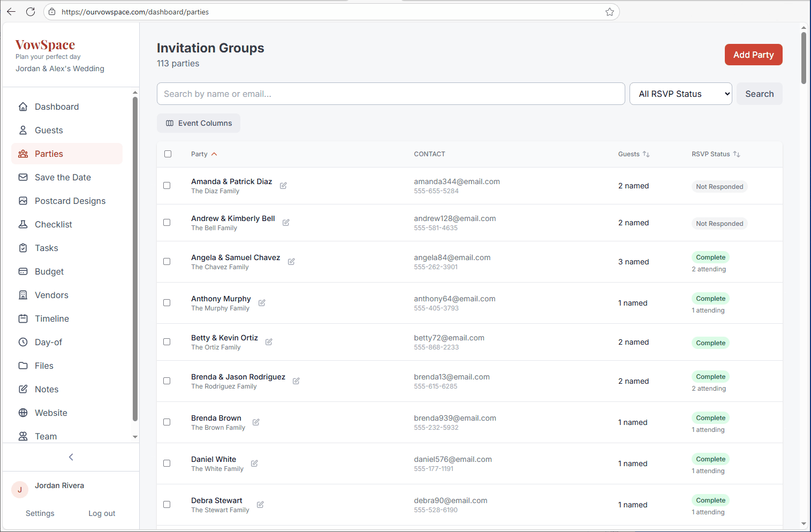
Task: Open the Dashboard section in sidebar
Action: coord(56,107)
